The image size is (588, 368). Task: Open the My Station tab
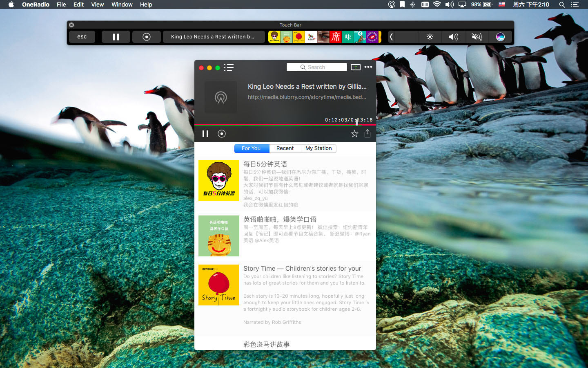pyautogui.click(x=318, y=148)
